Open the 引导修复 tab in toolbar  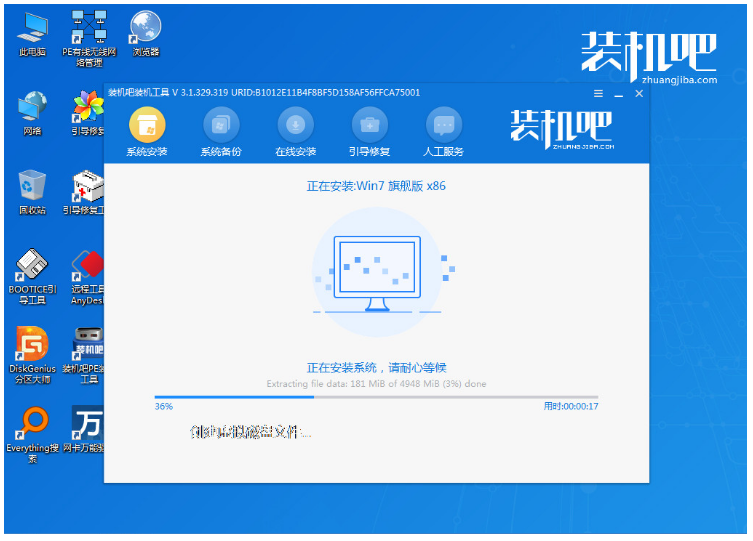click(x=369, y=132)
